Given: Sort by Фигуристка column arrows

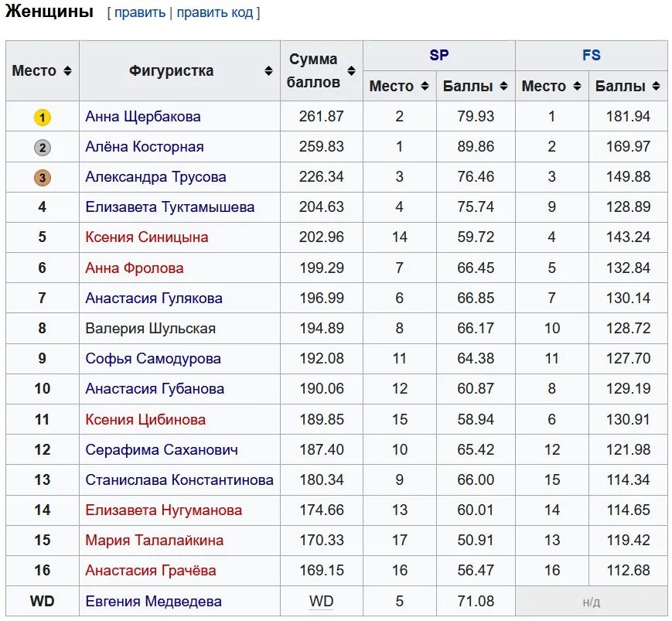Looking at the screenshot, I should pyautogui.click(x=268, y=70).
